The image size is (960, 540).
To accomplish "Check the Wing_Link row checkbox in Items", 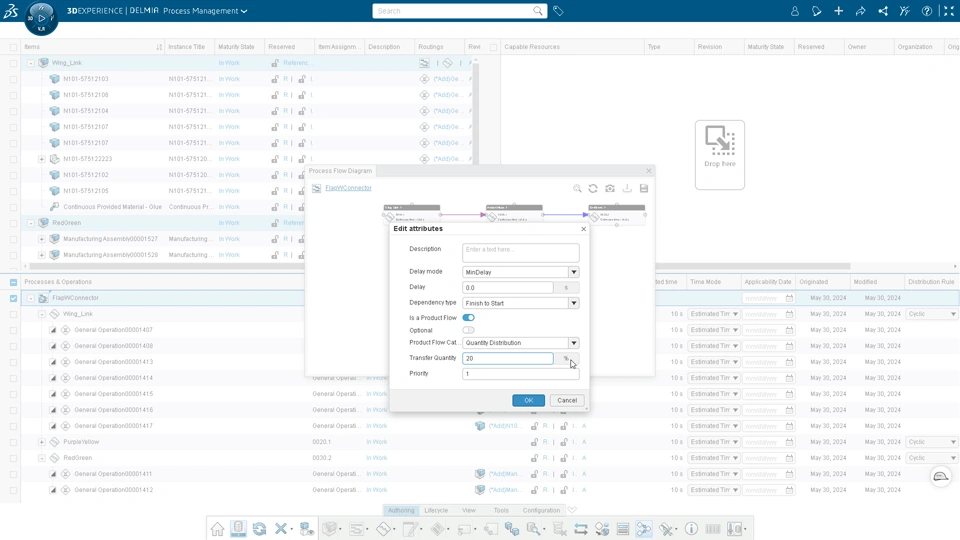I will (13, 63).
